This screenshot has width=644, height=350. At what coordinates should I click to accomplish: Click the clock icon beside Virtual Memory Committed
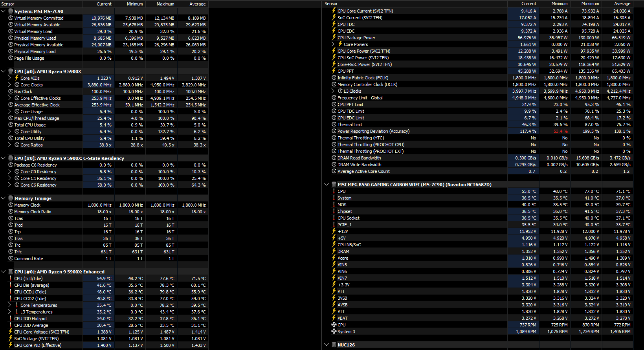pyautogui.click(x=11, y=18)
